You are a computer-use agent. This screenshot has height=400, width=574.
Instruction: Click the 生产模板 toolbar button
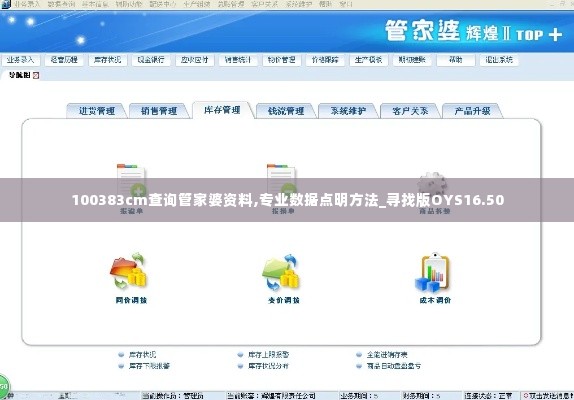coord(369,60)
